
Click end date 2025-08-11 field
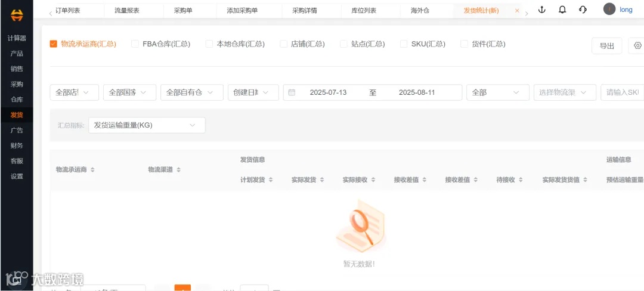pyautogui.click(x=417, y=92)
